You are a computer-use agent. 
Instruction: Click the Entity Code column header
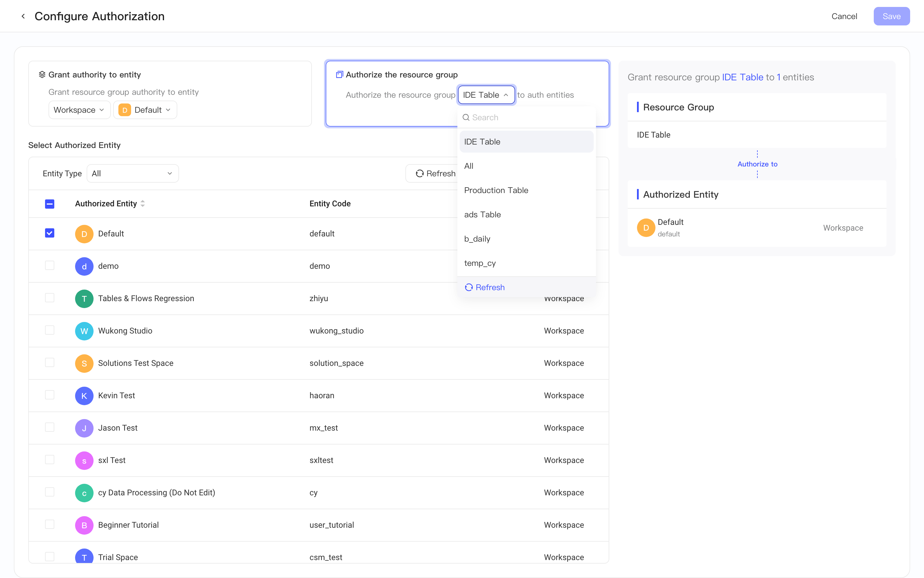click(x=330, y=204)
